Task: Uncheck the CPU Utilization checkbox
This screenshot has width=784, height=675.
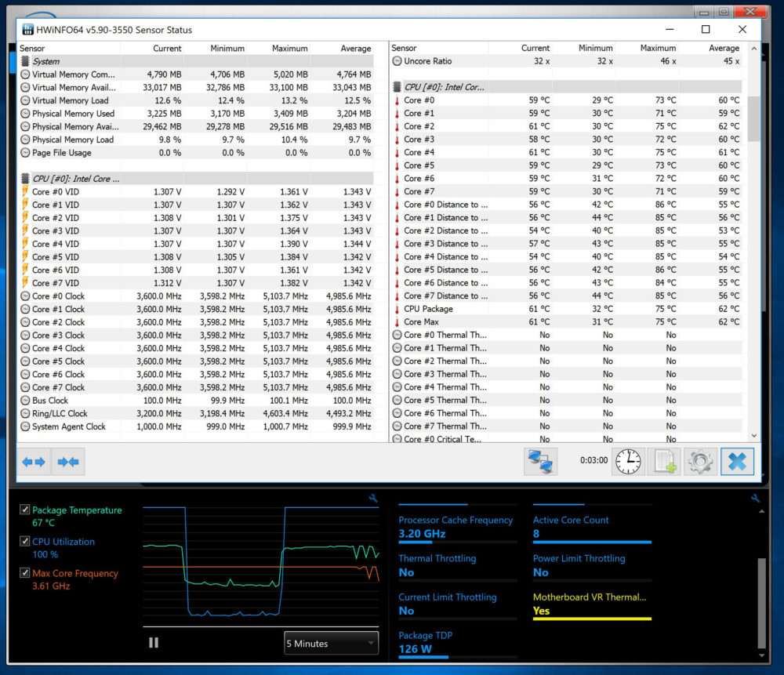Action: (x=24, y=541)
